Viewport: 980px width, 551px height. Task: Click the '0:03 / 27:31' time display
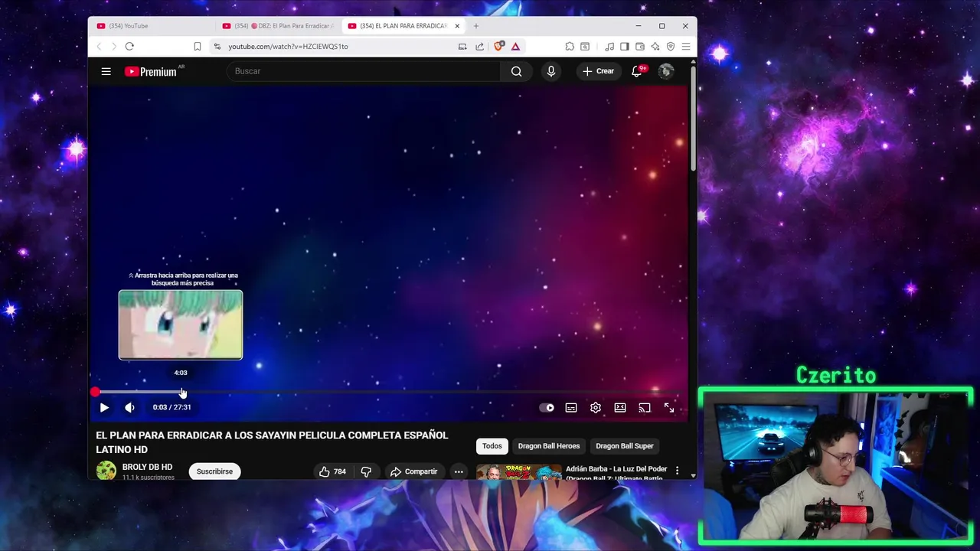pyautogui.click(x=171, y=408)
